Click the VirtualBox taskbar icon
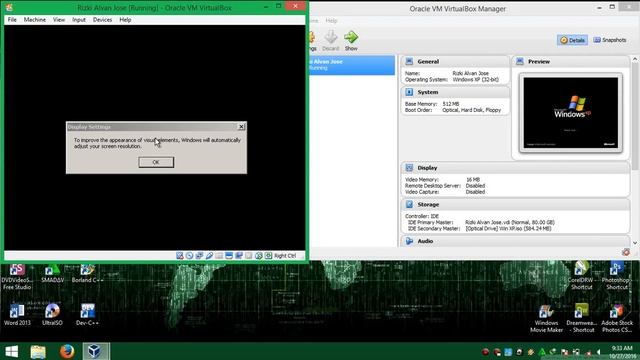 [x=96, y=351]
